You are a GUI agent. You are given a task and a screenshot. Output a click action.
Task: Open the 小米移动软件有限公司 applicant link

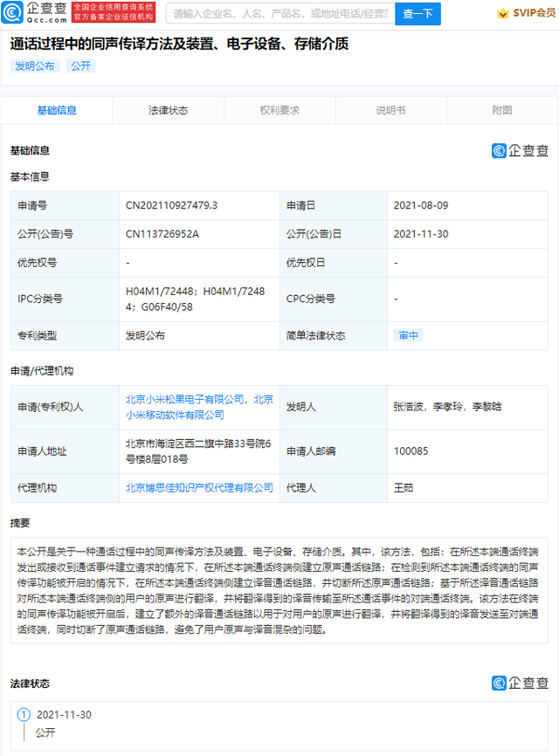tap(175, 416)
